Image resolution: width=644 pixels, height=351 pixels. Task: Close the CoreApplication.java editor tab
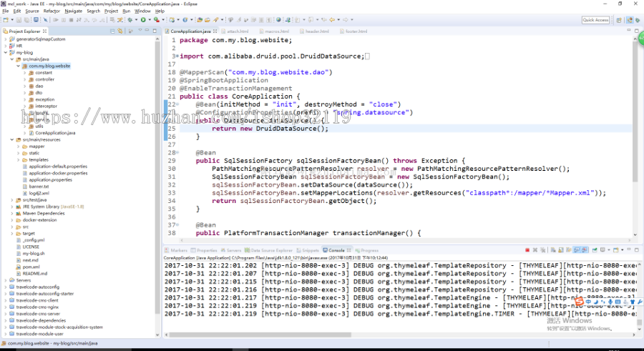click(215, 31)
